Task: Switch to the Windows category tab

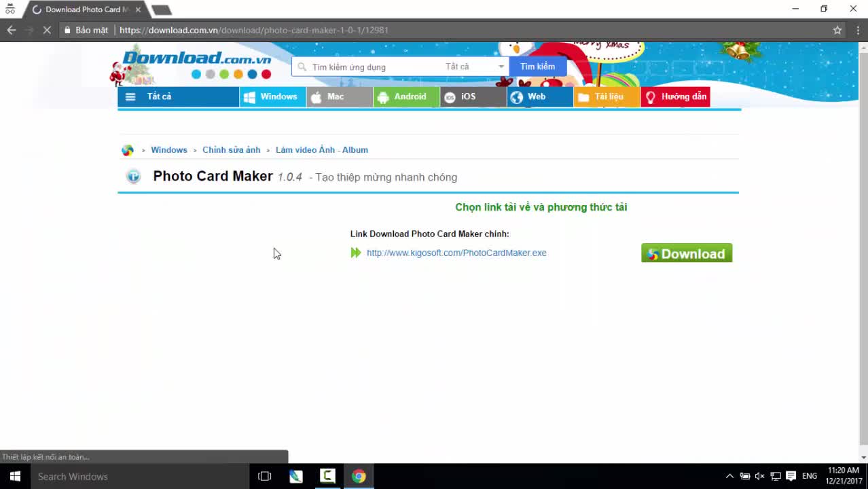Action: click(272, 96)
